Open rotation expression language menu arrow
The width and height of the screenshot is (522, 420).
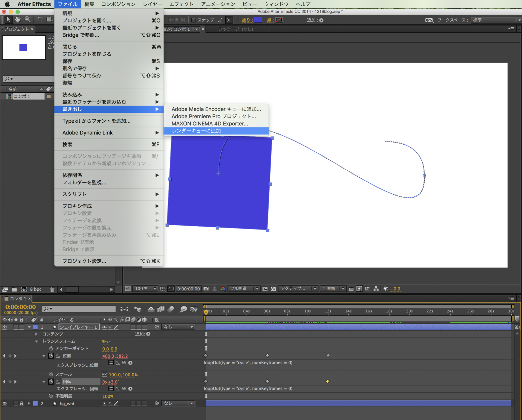(130, 388)
